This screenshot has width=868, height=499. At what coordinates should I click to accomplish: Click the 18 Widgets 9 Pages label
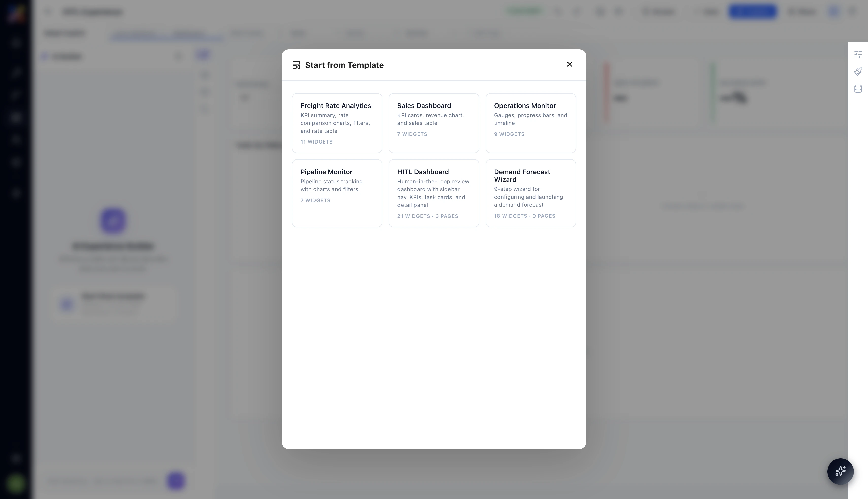(x=524, y=216)
